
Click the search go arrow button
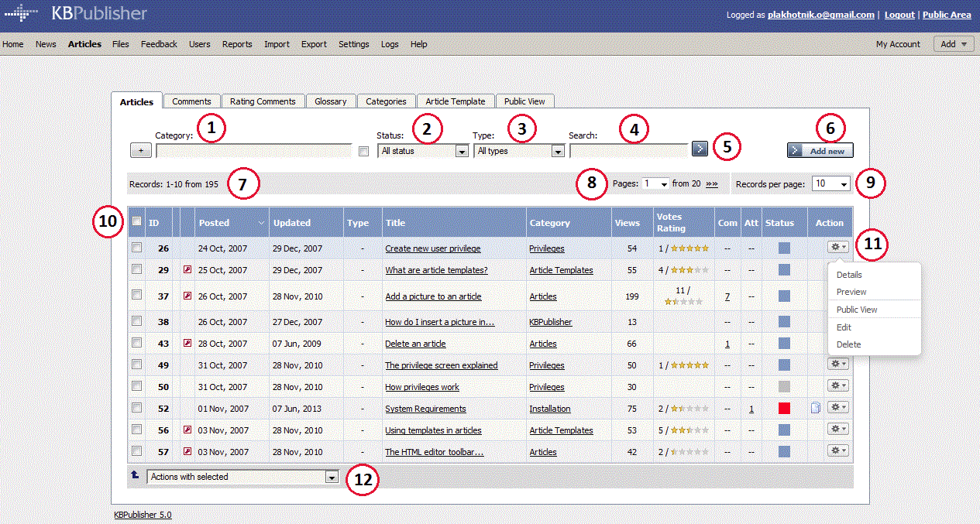[700, 149]
